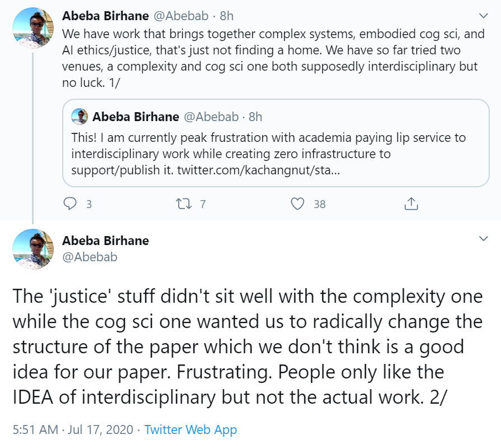The height and width of the screenshot is (448, 501).
Task: Like the first tweet with heart icon
Action: click(x=298, y=204)
